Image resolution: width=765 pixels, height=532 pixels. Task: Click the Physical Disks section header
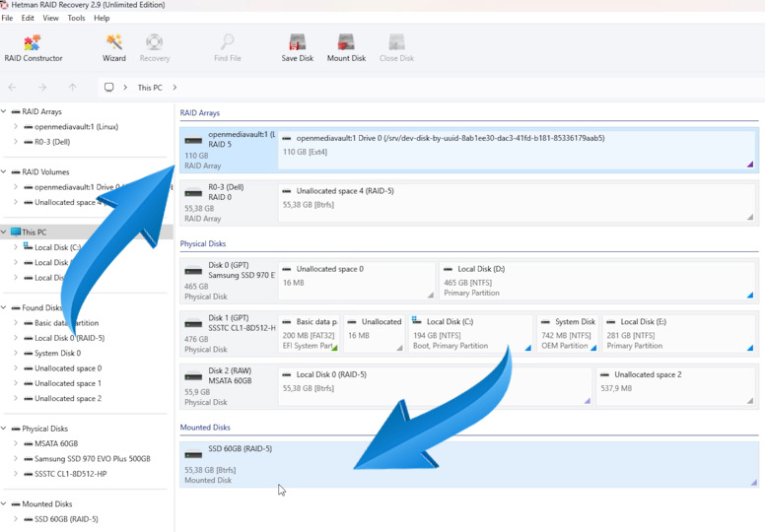tap(203, 243)
